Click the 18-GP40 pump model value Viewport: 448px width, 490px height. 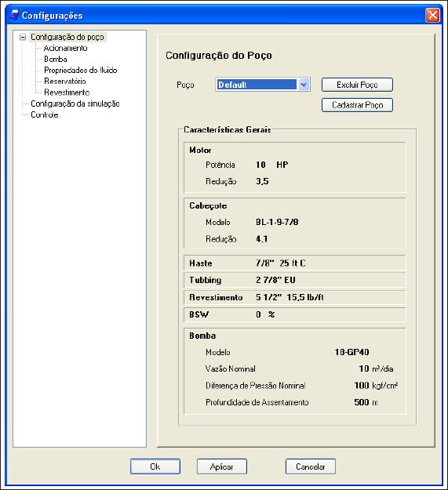coord(351,352)
